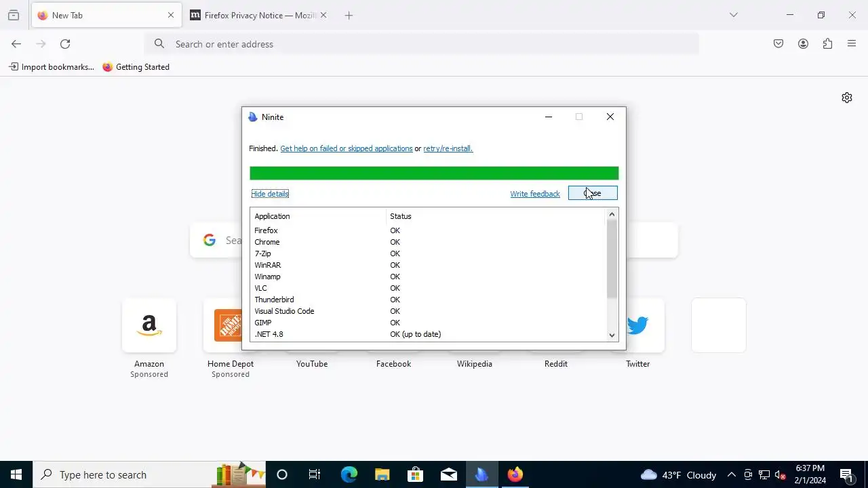This screenshot has width=868, height=488.
Task: Select the GIMP row
Action: (428, 323)
